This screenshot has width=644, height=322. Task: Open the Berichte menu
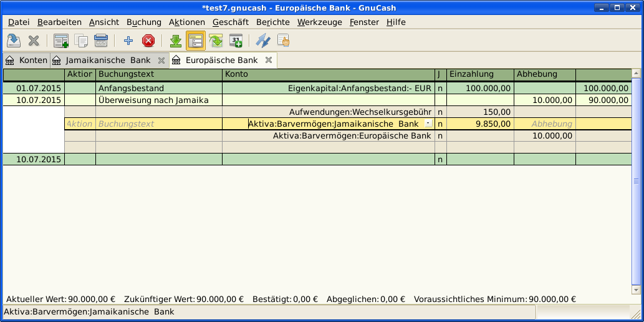pyautogui.click(x=272, y=22)
